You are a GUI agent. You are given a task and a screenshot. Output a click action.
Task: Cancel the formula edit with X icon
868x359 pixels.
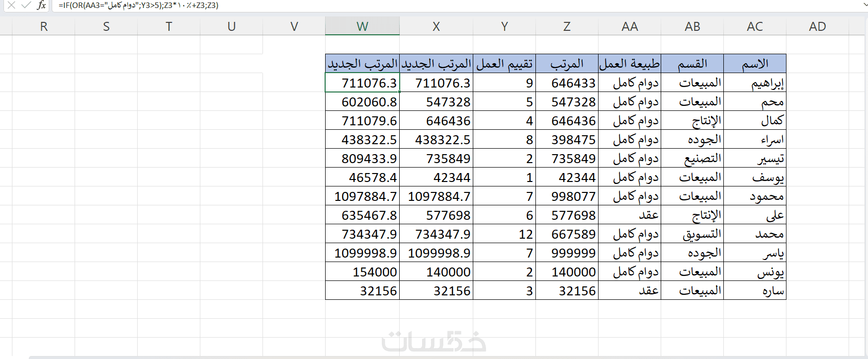point(11,5)
